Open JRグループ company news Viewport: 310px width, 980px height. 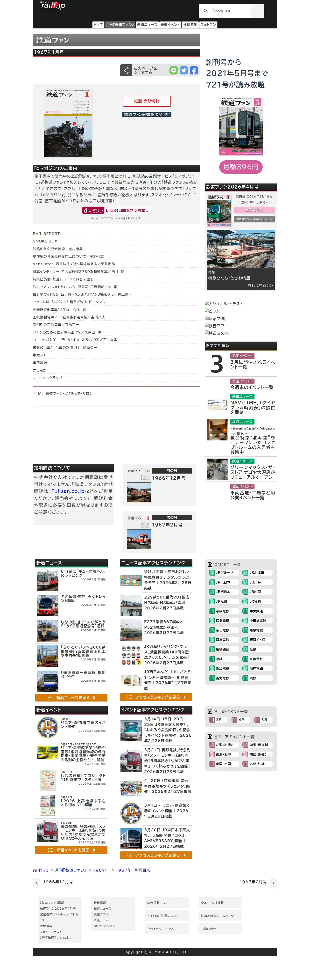pos(223,573)
